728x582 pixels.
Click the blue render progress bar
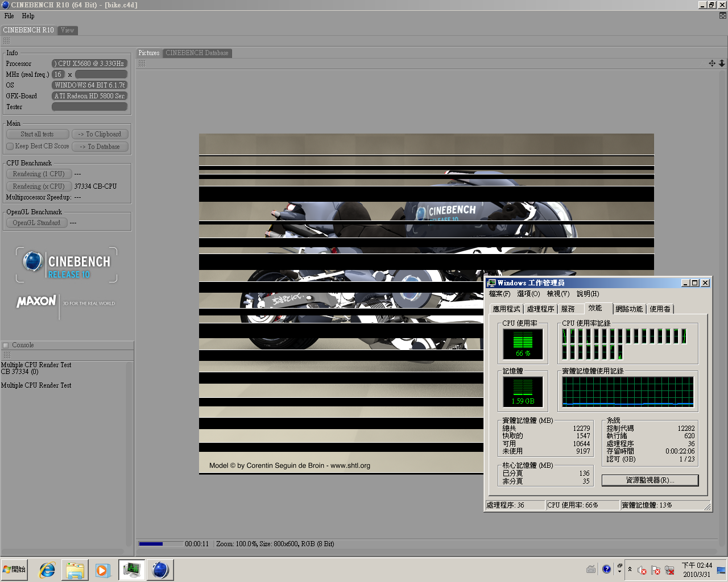(x=161, y=544)
